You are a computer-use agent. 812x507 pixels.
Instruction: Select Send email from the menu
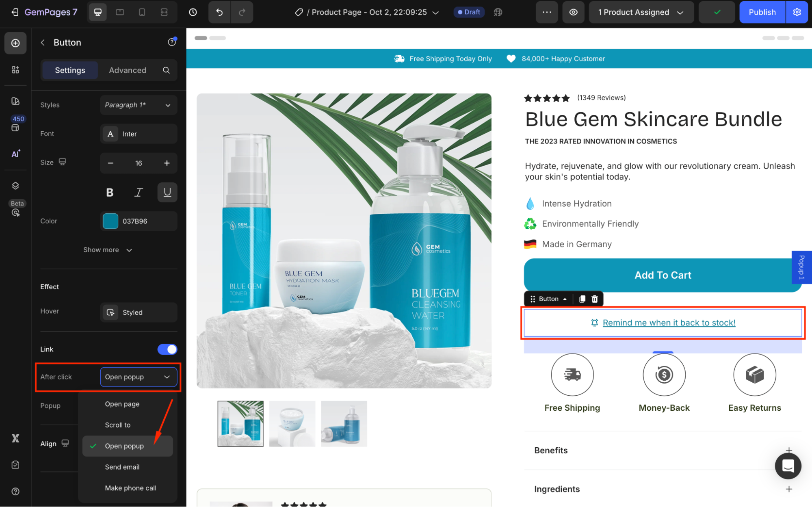(122, 467)
